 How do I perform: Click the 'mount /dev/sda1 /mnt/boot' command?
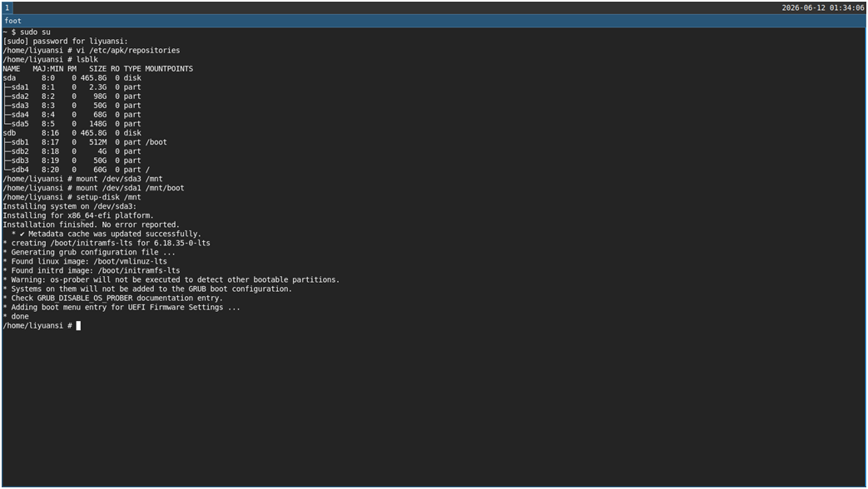(x=93, y=188)
